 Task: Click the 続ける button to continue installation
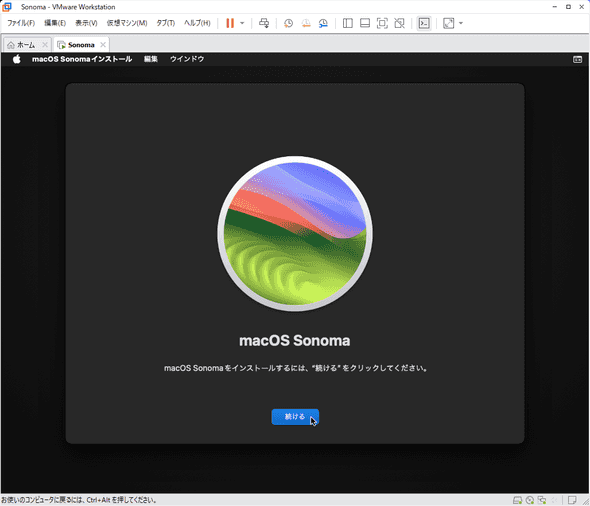coord(295,417)
